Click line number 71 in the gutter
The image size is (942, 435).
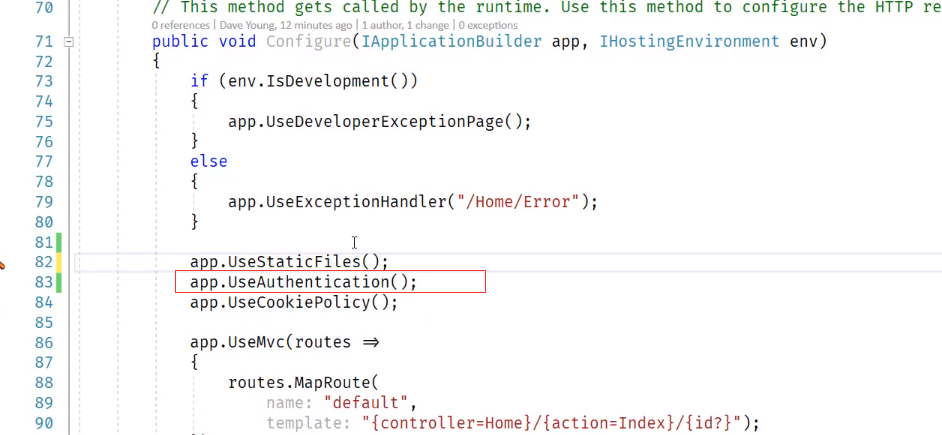click(44, 42)
